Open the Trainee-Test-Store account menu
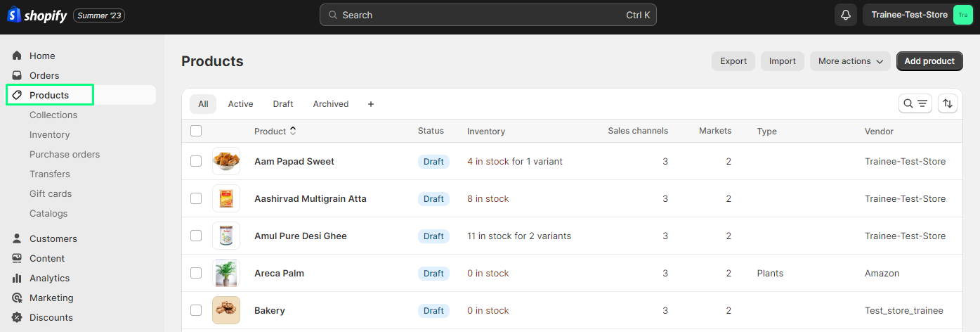 tap(918, 15)
